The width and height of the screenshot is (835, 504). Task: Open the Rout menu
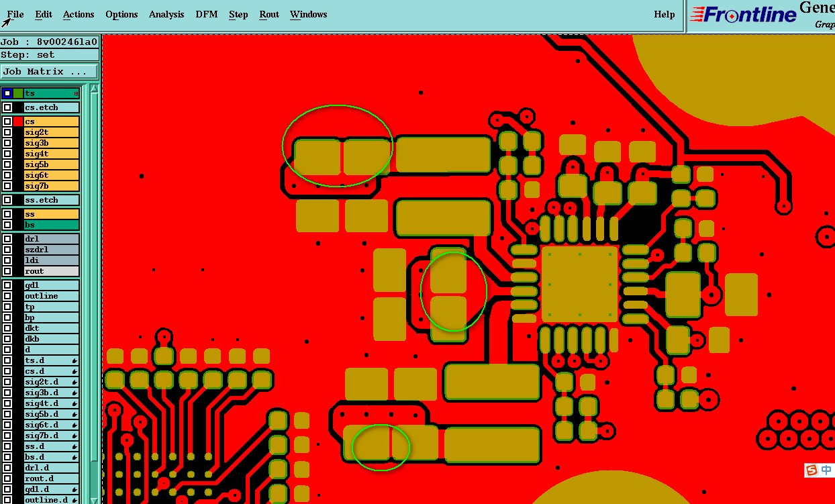click(269, 14)
